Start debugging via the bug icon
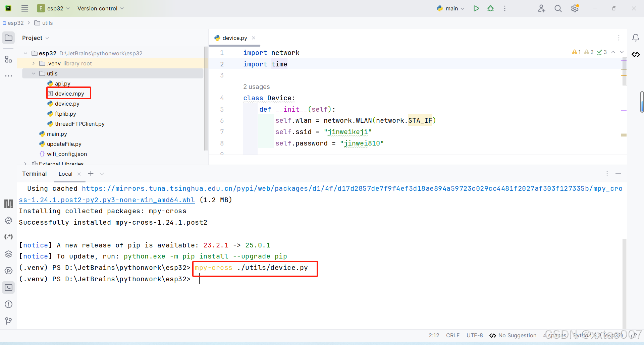Screen dimensions: 644x345 [x=490, y=8]
